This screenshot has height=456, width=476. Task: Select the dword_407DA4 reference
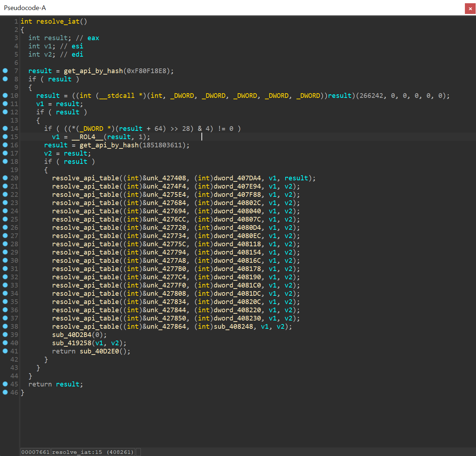click(x=237, y=178)
